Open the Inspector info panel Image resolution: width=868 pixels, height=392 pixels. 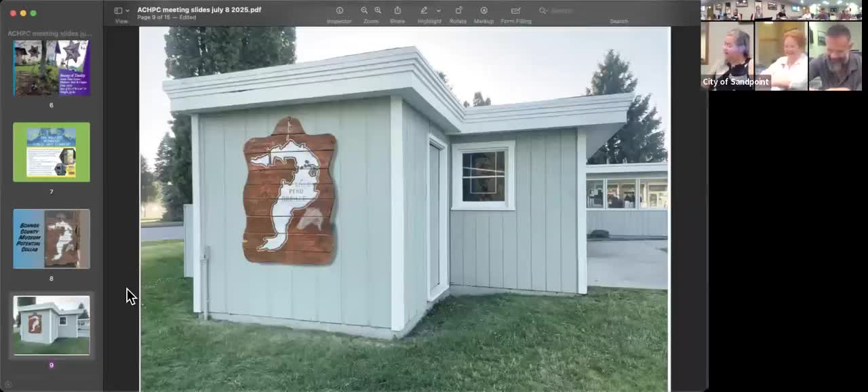(x=339, y=10)
